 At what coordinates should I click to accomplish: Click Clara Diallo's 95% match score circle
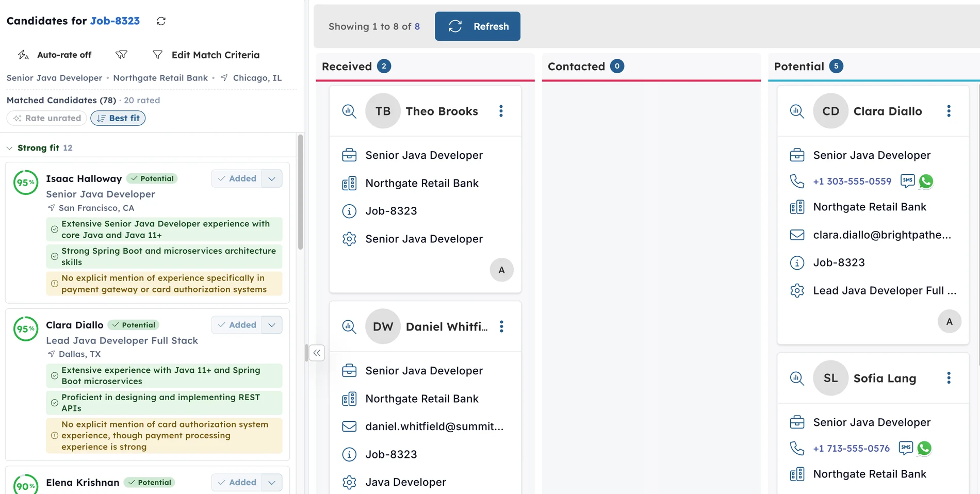(x=26, y=329)
